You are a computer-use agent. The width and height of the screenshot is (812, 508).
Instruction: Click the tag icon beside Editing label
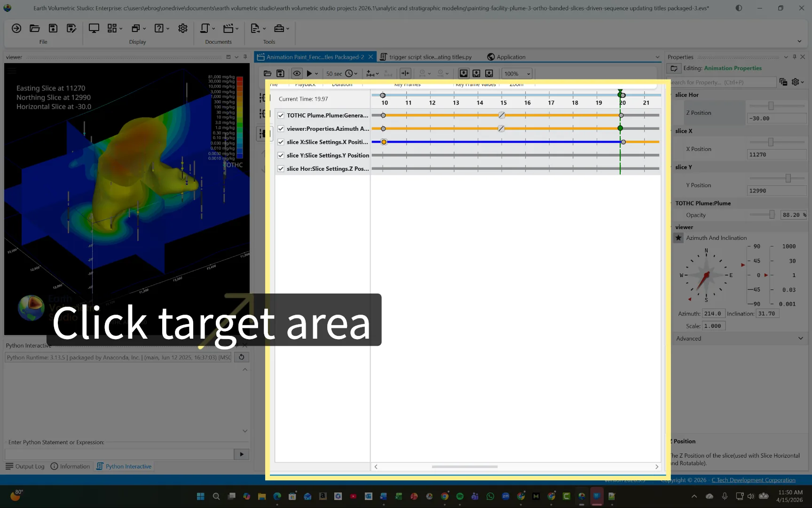tap(674, 69)
